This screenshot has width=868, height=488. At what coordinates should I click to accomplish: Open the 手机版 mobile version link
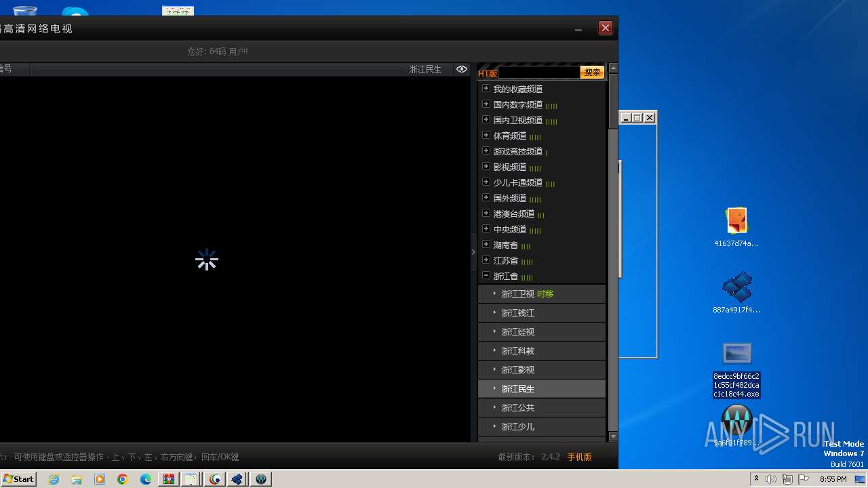(x=579, y=457)
